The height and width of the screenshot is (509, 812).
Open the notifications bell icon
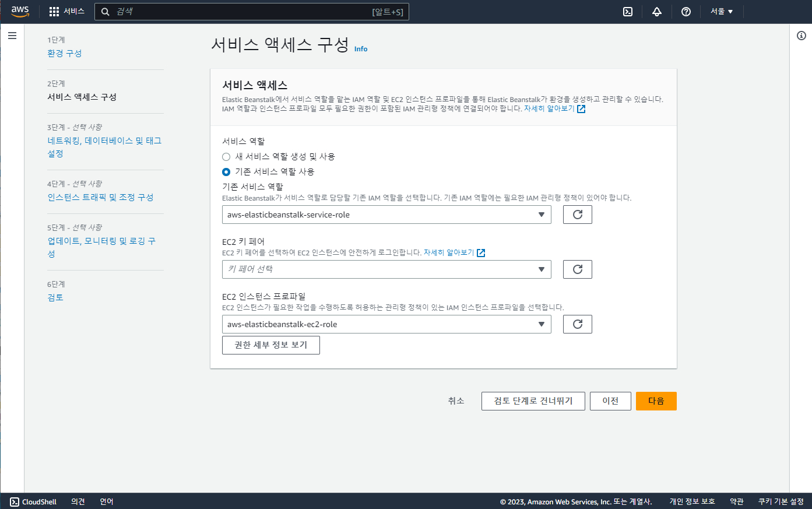click(657, 12)
